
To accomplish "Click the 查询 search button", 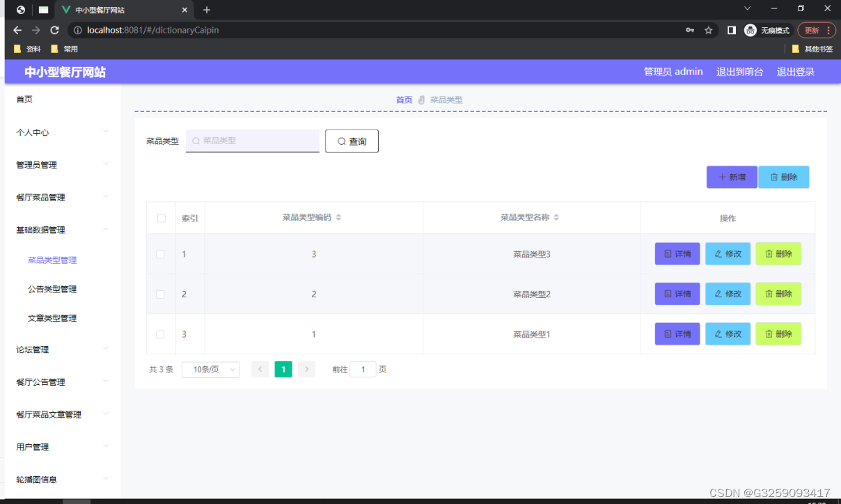I will pyautogui.click(x=352, y=141).
